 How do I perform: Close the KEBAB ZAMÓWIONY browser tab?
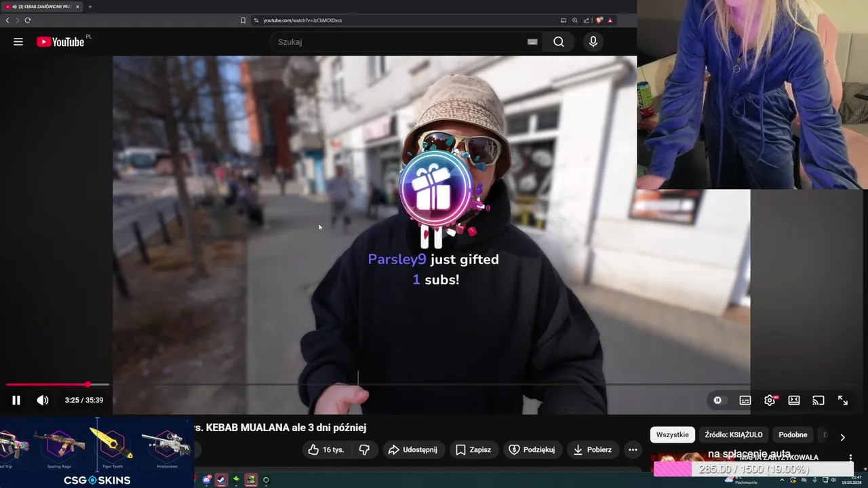[77, 7]
